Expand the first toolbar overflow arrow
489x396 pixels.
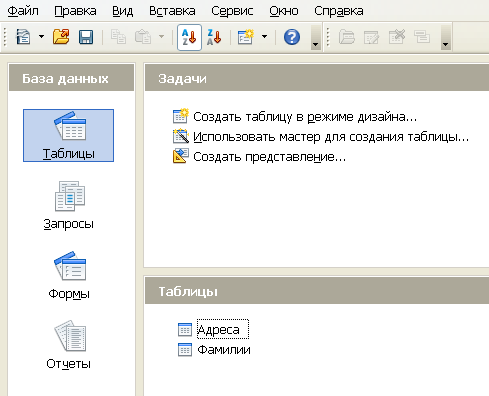pyautogui.click(x=315, y=37)
